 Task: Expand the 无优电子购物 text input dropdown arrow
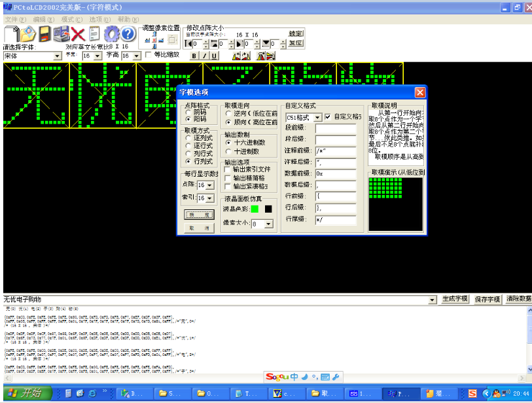click(432, 300)
